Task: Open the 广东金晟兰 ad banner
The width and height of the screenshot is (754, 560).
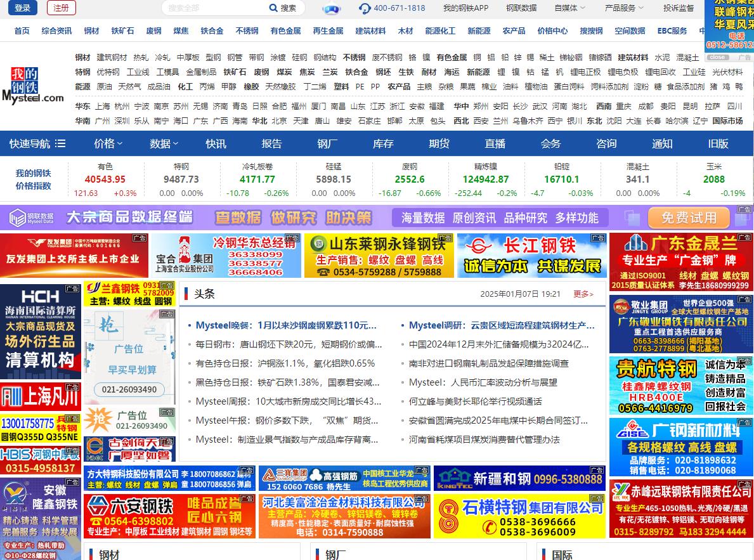Action: 681,262
